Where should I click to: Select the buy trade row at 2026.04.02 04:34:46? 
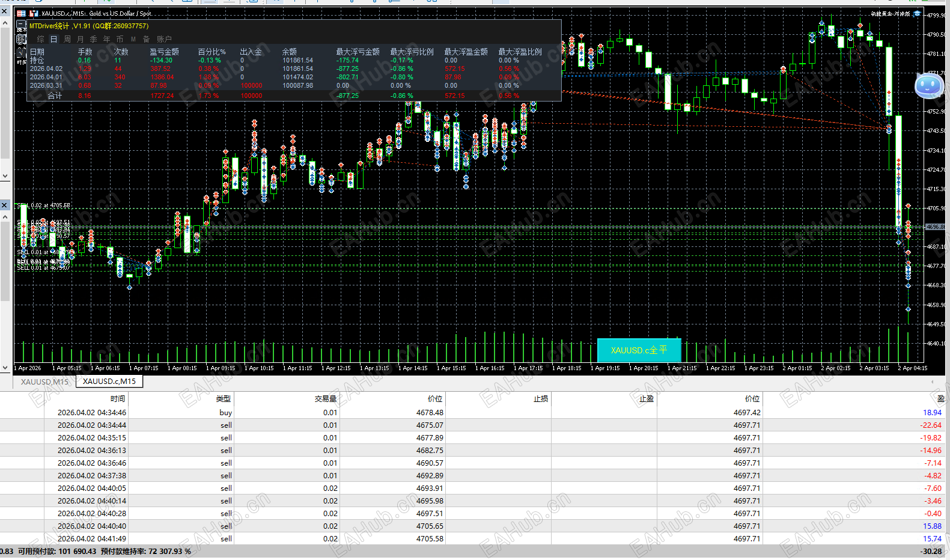pyautogui.click(x=472, y=413)
